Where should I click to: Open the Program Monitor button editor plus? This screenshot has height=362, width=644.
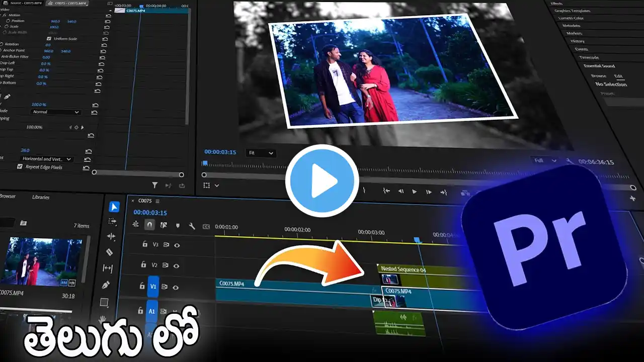(632, 198)
